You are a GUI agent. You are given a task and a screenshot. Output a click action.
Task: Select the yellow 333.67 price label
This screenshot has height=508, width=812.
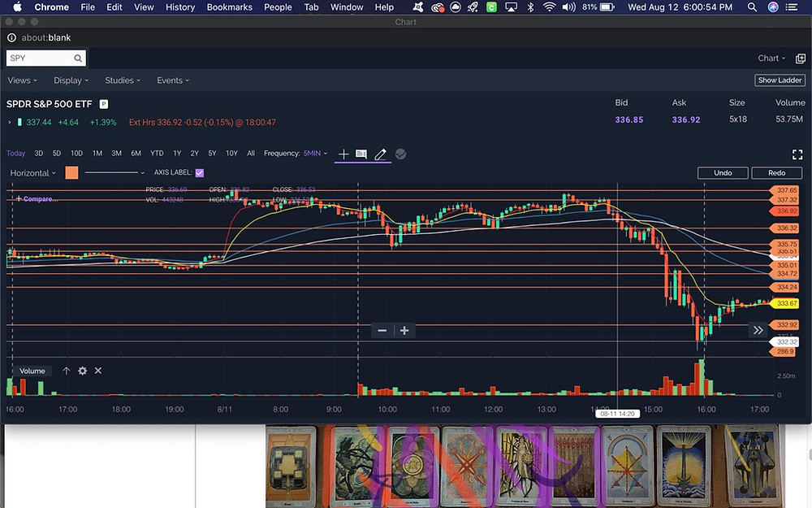pyautogui.click(x=786, y=304)
